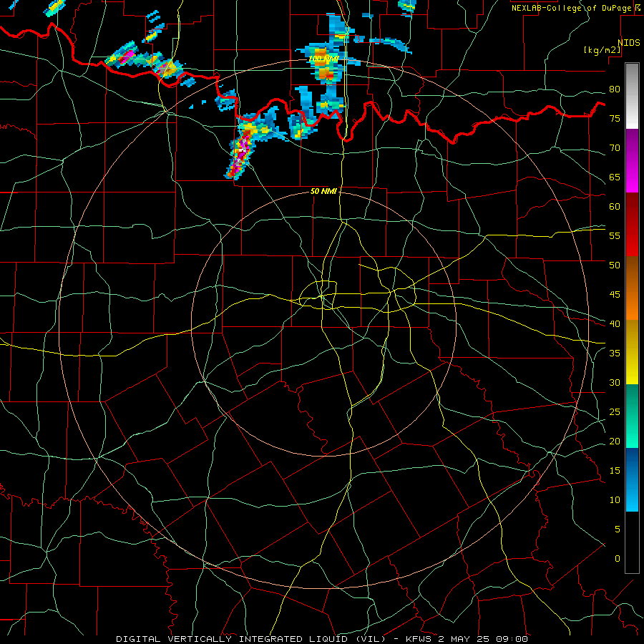Pick the green segment of the VIL color bar
This screenshot has height=644, width=644.
pos(632,416)
